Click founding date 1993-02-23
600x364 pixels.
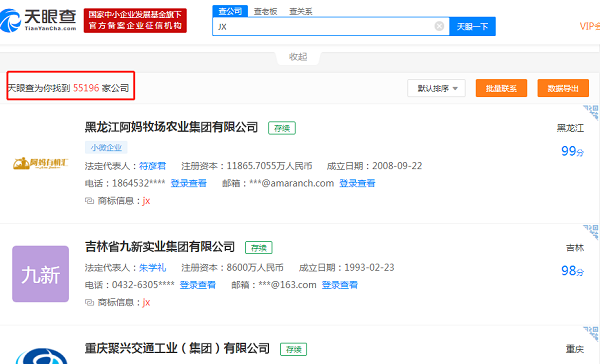click(x=369, y=268)
